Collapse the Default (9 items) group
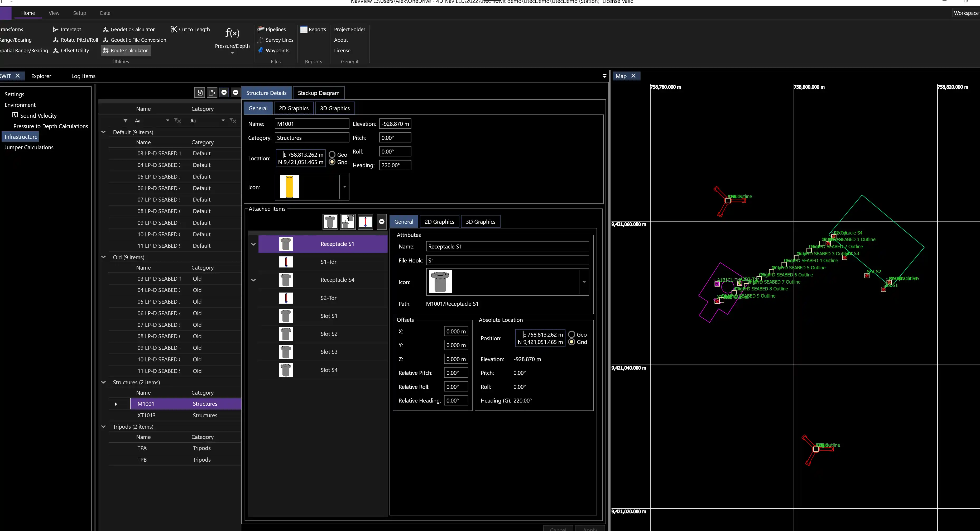This screenshot has width=980, height=531. point(103,132)
